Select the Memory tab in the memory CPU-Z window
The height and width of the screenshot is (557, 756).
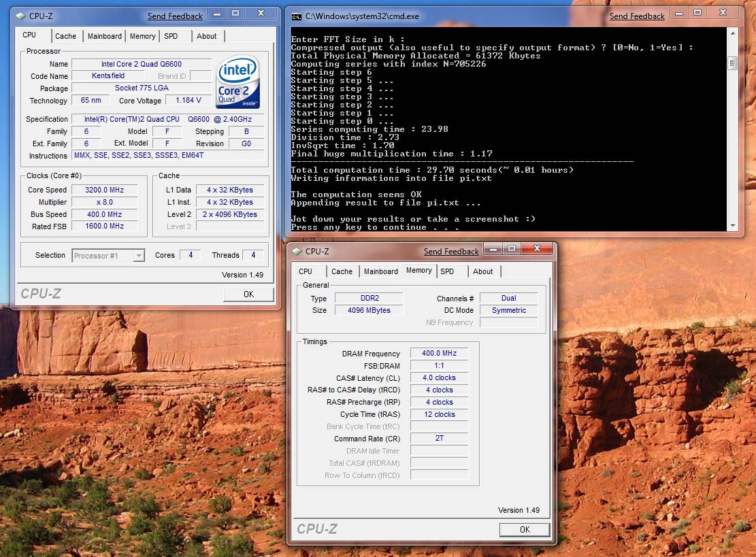click(x=419, y=270)
